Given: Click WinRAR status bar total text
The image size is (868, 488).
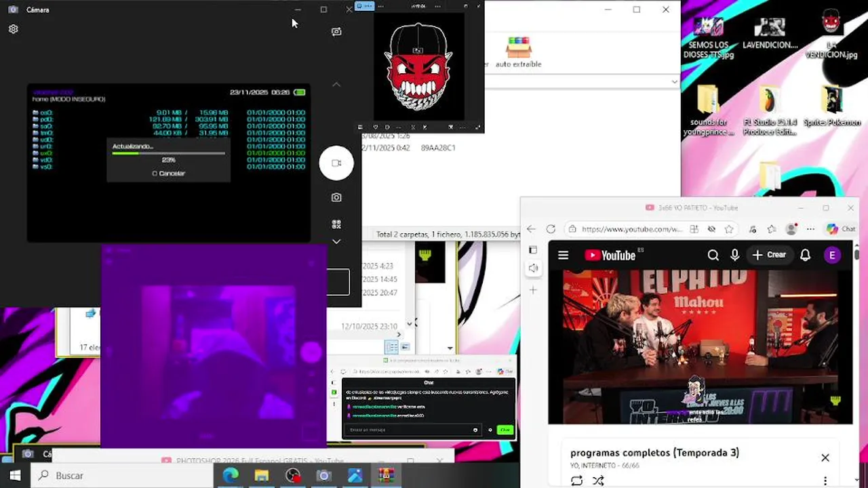Looking at the screenshot, I should click(x=448, y=235).
